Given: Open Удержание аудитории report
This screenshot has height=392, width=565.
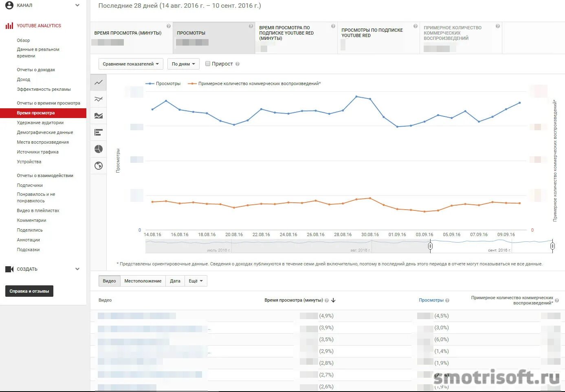Looking at the screenshot, I should click(40, 123).
